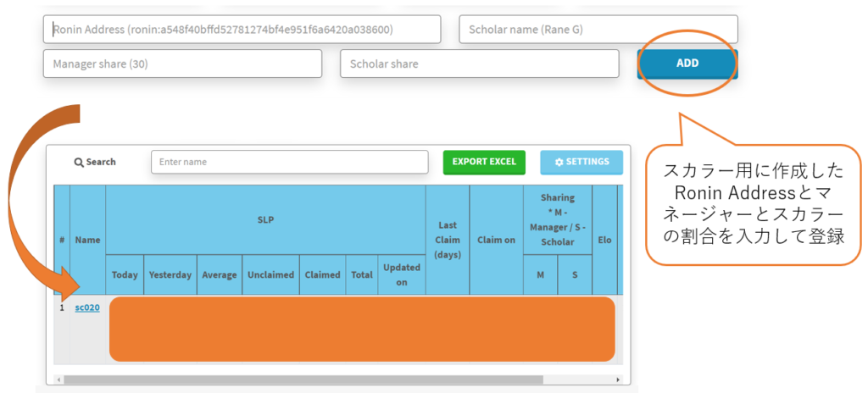Click the Claim on column header
The height and width of the screenshot is (393, 868).
coord(496,240)
